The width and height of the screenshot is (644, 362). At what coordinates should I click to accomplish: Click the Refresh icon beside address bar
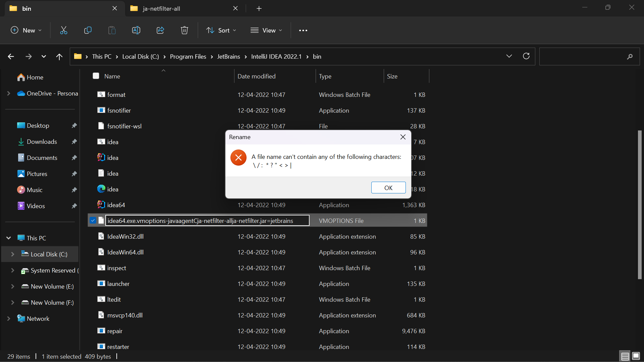coord(526,56)
